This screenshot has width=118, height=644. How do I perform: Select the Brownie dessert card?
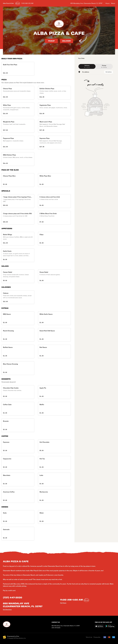(x=18, y=425)
